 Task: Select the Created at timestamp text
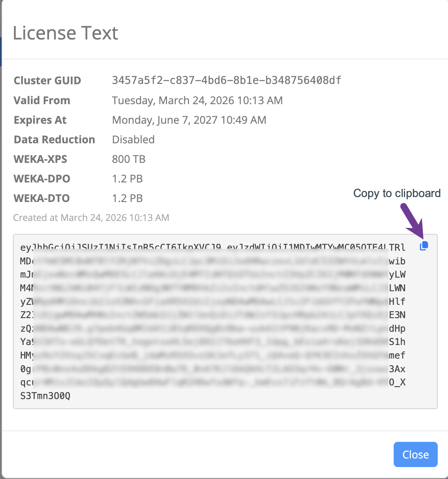point(91,217)
